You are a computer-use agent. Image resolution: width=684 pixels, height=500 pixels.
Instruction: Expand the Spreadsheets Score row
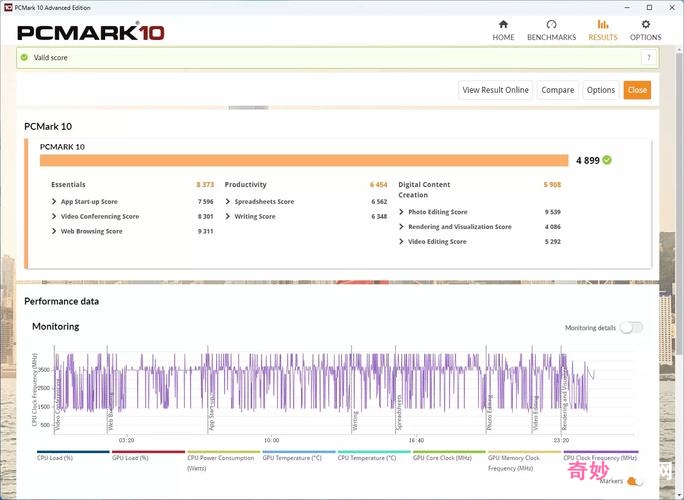pos(228,202)
